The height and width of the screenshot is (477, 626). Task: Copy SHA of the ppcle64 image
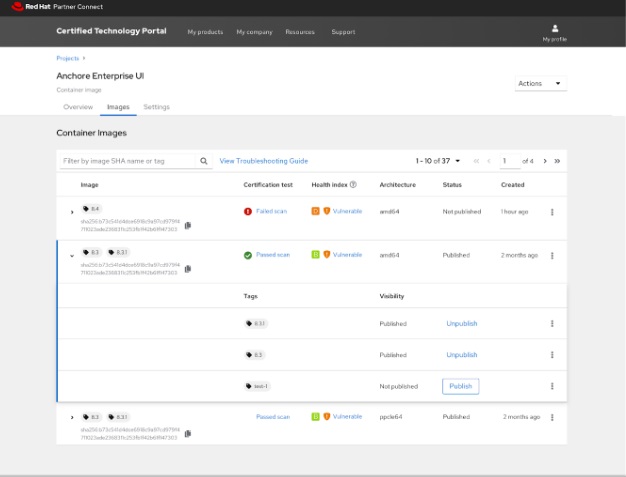click(x=188, y=433)
